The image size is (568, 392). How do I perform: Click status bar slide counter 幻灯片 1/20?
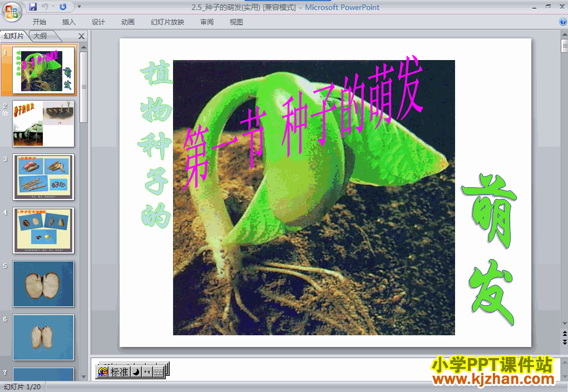coord(22,387)
